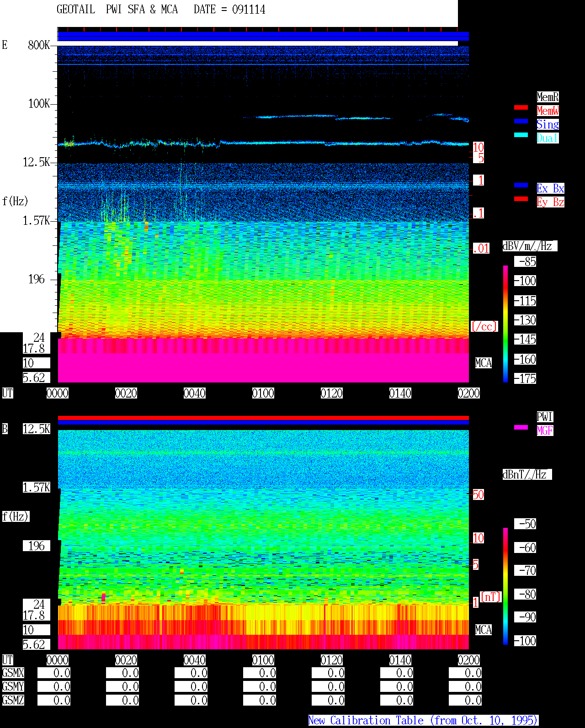
Task: Click the blue mode bar above E spectrogram
Action: tap(263, 37)
